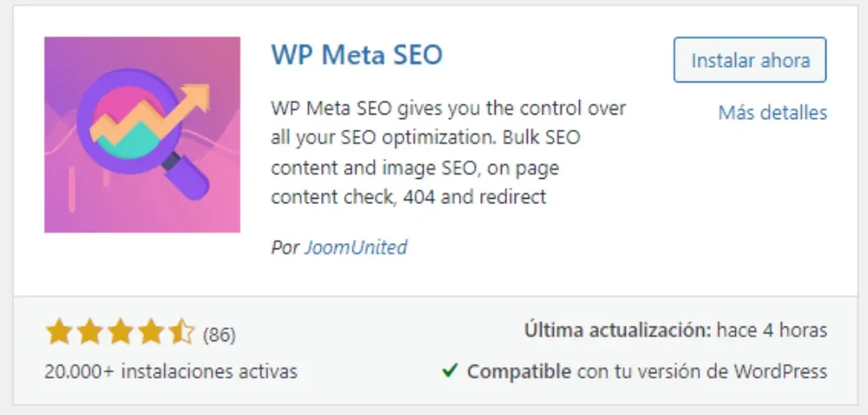The image size is (868, 415).
Task: Click the Por label before the author
Action: [x=285, y=247]
